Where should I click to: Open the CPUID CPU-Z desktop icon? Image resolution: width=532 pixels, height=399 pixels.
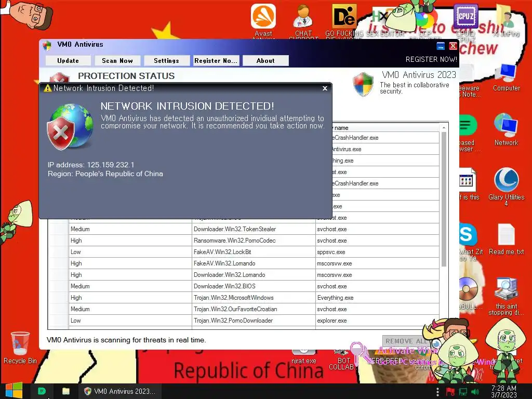(465, 20)
